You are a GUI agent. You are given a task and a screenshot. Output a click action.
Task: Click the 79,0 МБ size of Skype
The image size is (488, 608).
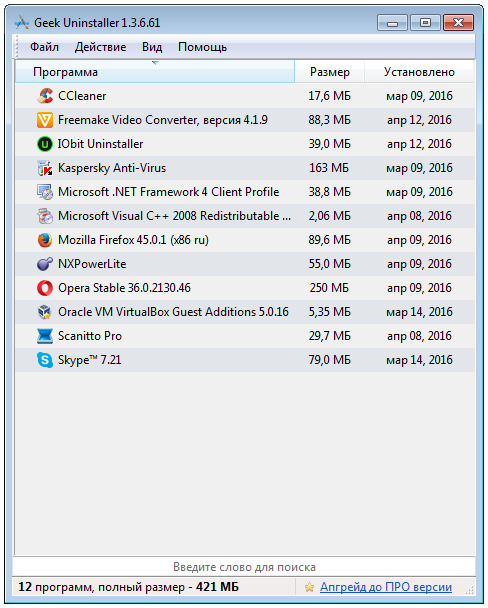pos(329,360)
